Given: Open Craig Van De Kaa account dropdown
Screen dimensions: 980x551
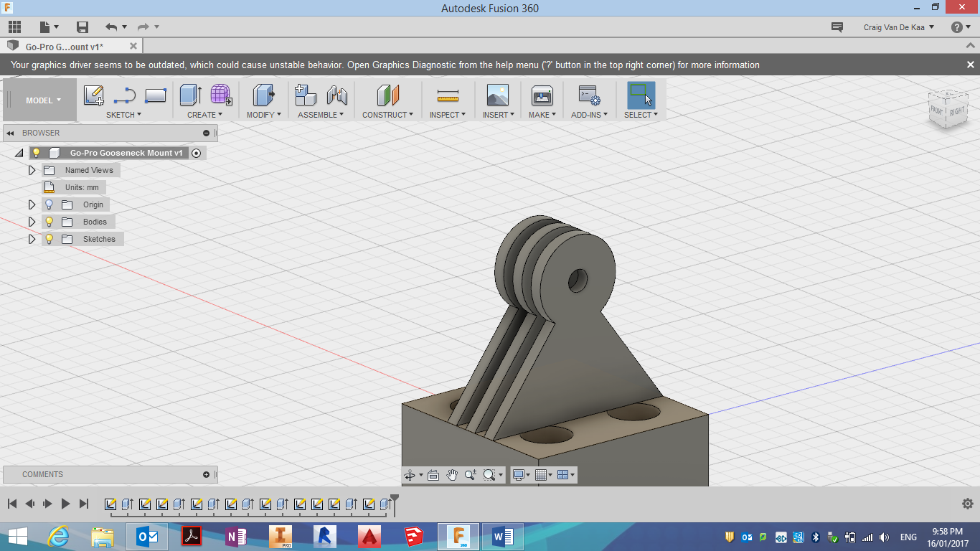Looking at the screenshot, I should [x=899, y=27].
